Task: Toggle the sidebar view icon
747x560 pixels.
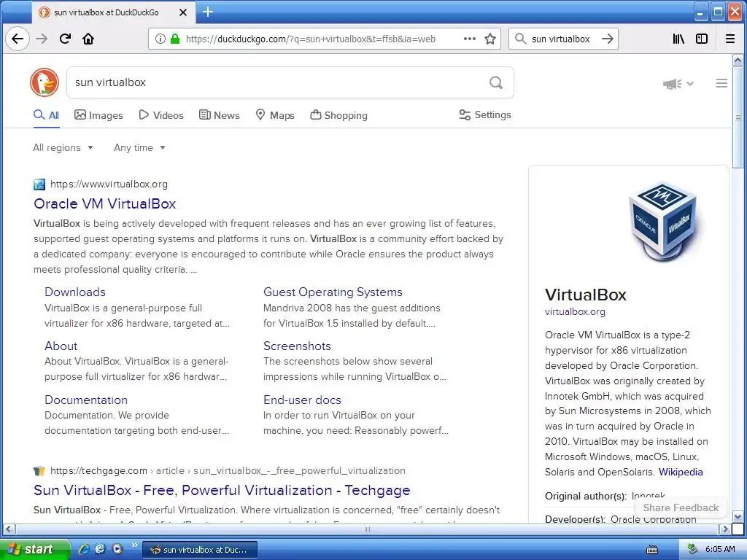Action: pos(702,39)
